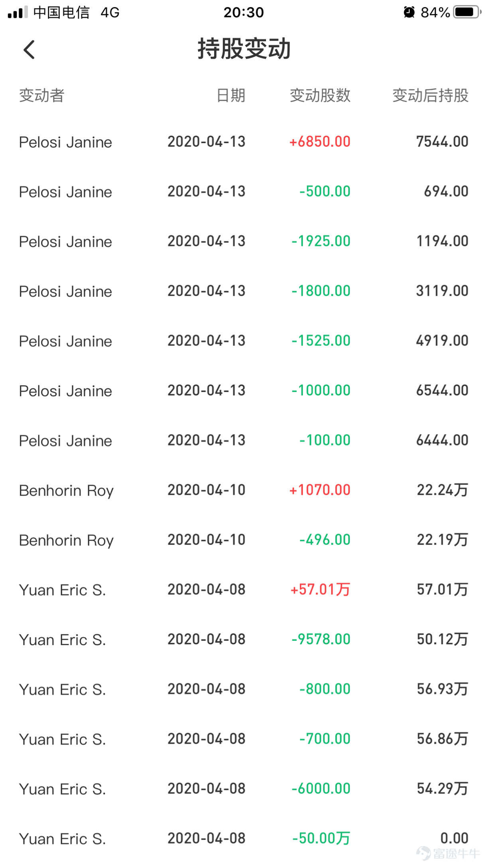Open the Pelosi Janine +6850.00 row
488x868 pixels.
click(x=244, y=142)
